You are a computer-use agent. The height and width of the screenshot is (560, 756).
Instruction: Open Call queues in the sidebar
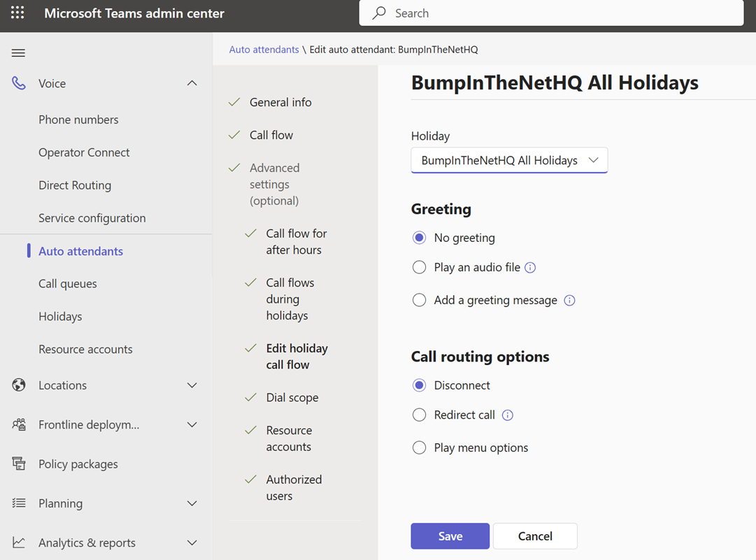pyautogui.click(x=68, y=284)
